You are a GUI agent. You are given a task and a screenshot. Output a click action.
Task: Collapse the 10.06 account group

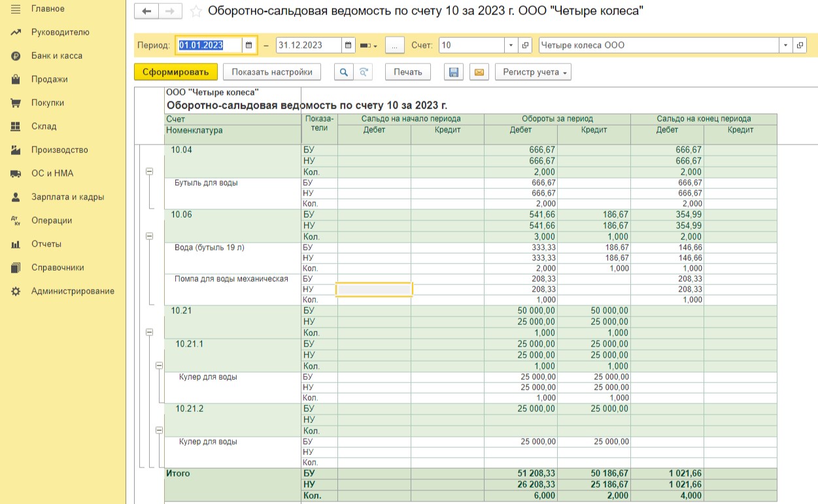[x=149, y=235]
